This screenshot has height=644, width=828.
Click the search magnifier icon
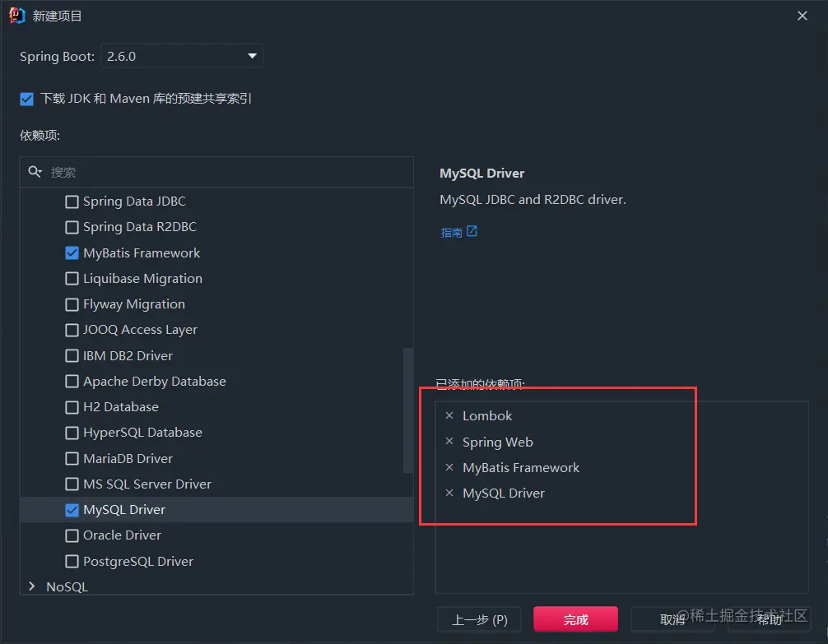pyautogui.click(x=35, y=172)
